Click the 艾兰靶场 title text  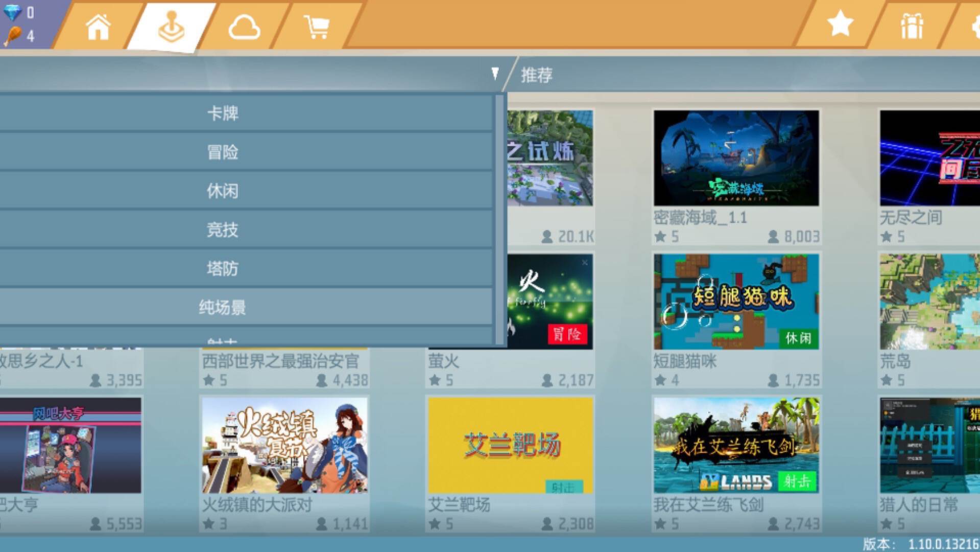coord(459,505)
